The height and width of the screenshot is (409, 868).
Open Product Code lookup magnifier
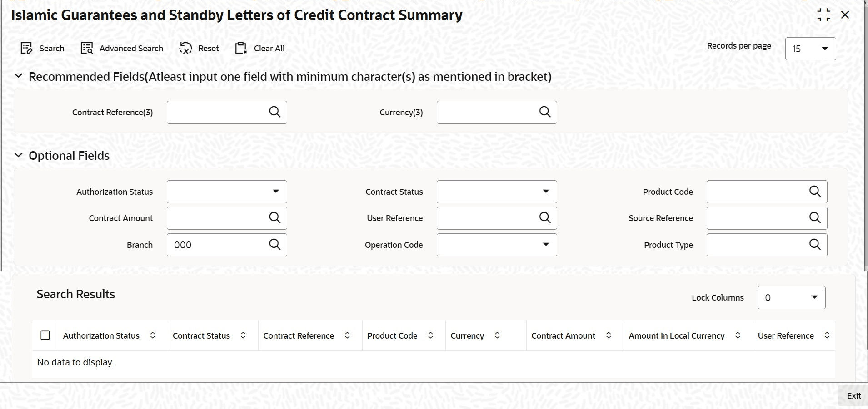(x=815, y=192)
